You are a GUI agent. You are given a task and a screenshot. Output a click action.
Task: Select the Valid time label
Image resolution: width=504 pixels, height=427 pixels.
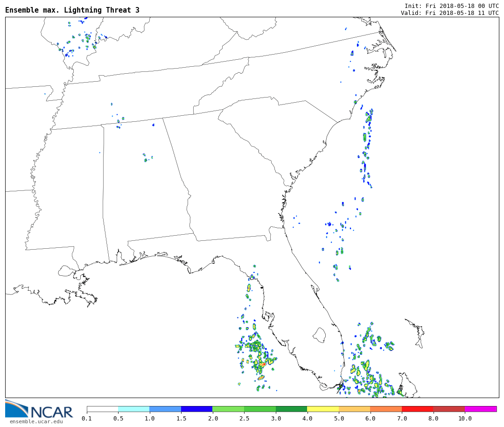coord(449,13)
